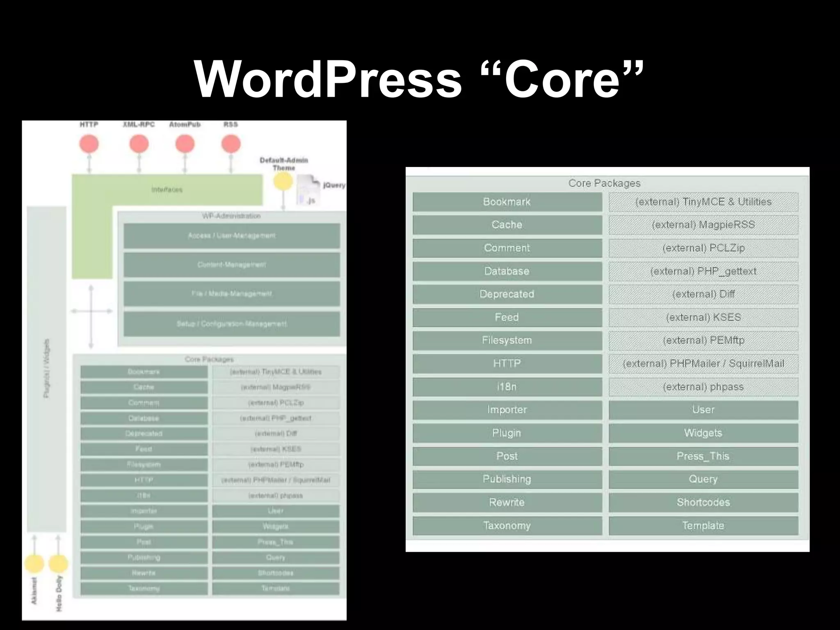Select Shortcodes in the enlarged Core Packages panel
840x630 pixels.
pyautogui.click(x=703, y=502)
